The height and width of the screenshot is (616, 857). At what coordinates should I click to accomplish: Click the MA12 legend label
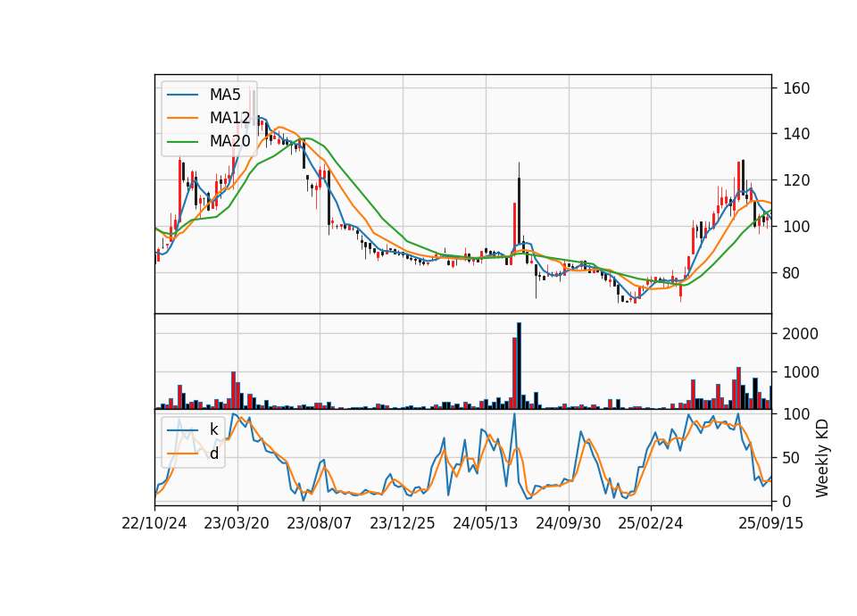point(229,118)
